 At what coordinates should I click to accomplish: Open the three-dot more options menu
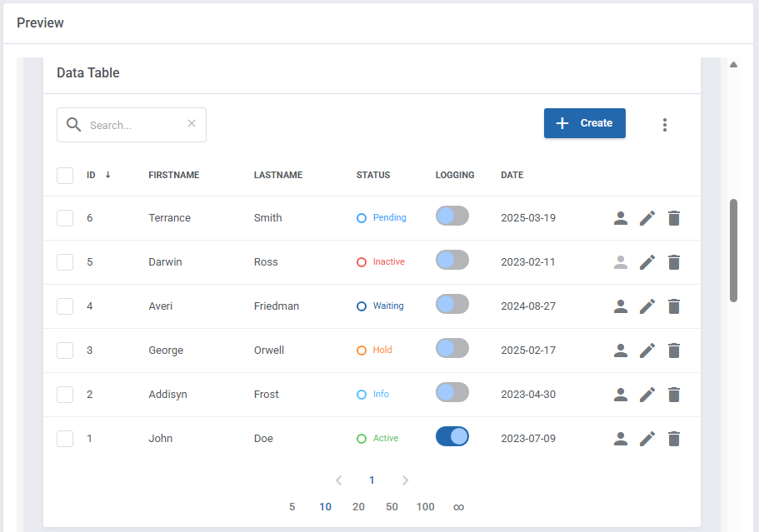[664, 125]
